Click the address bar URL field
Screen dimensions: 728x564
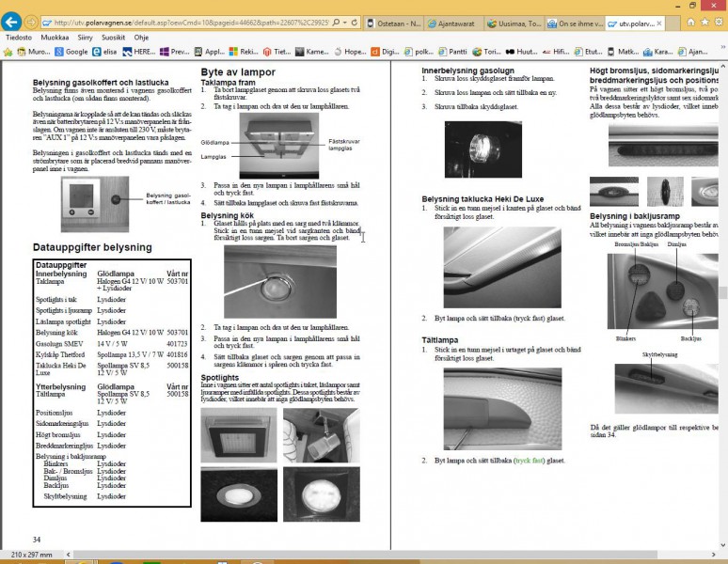[188, 22]
